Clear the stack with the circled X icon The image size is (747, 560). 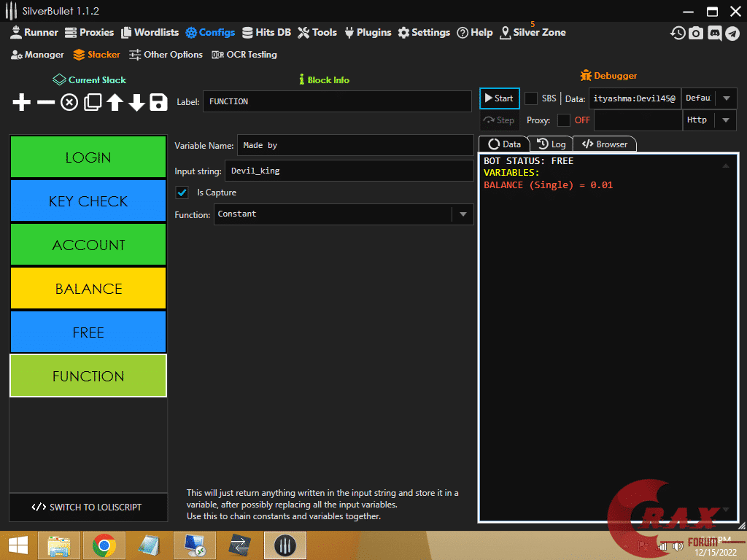pyautogui.click(x=69, y=102)
